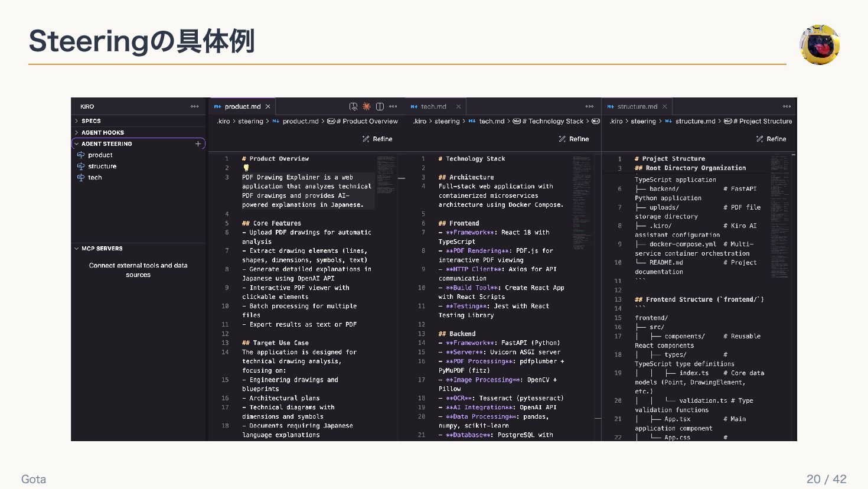The image size is (868, 489).
Task: Click structure.md breadcrumb file segment
Action: (x=695, y=122)
